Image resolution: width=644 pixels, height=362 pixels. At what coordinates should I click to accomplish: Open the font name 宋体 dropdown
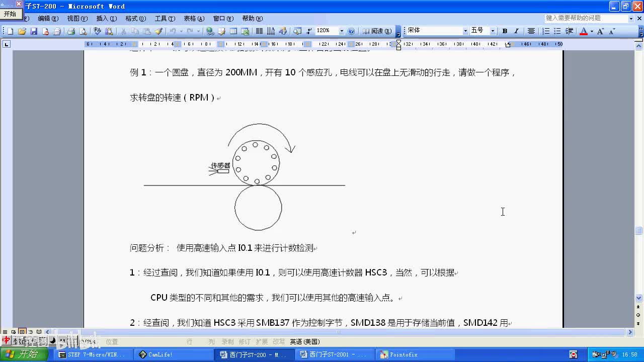click(x=465, y=31)
